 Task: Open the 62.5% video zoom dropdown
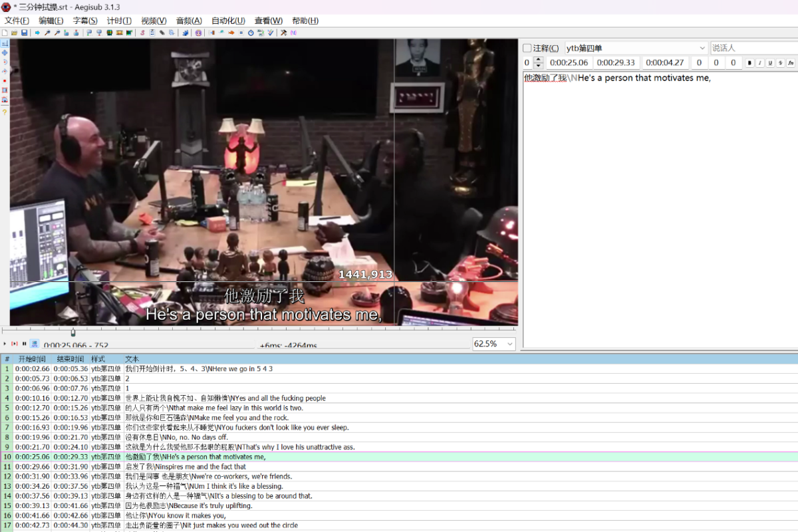(510, 344)
